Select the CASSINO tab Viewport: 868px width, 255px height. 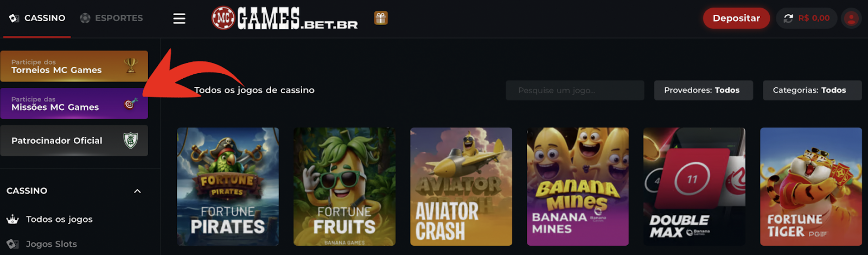click(37, 18)
